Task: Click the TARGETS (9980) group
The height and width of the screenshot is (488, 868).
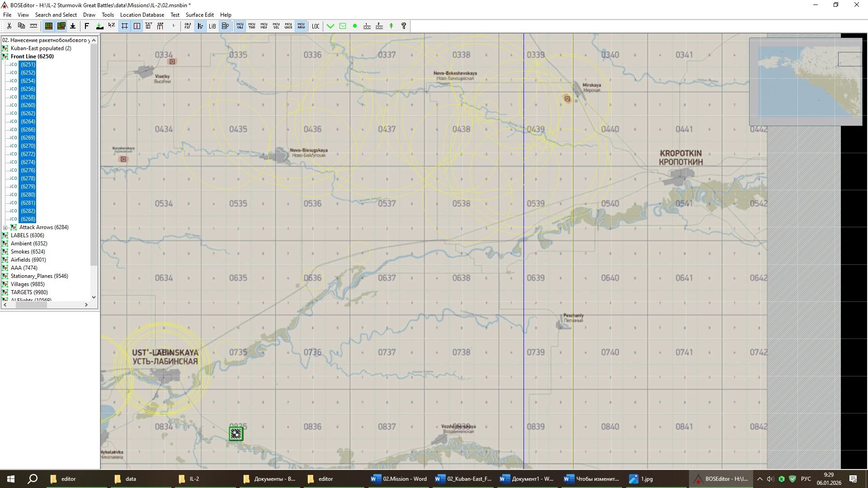Action: (29, 292)
